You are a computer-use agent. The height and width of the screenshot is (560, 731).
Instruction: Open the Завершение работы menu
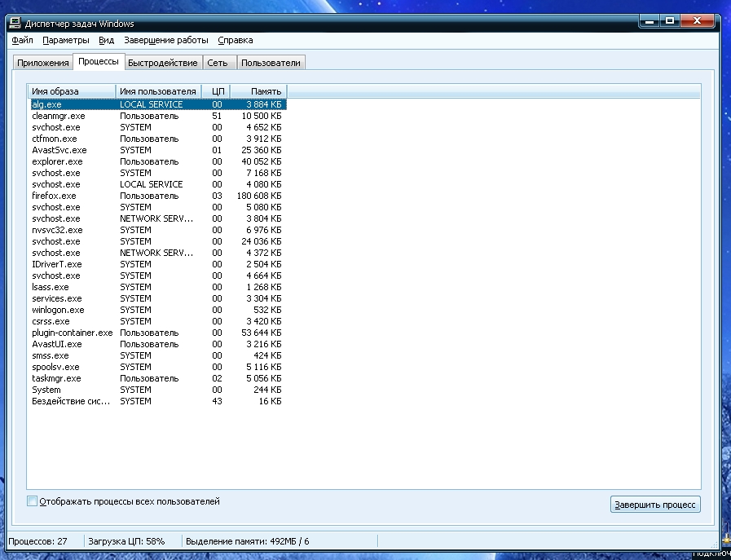(166, 40)
